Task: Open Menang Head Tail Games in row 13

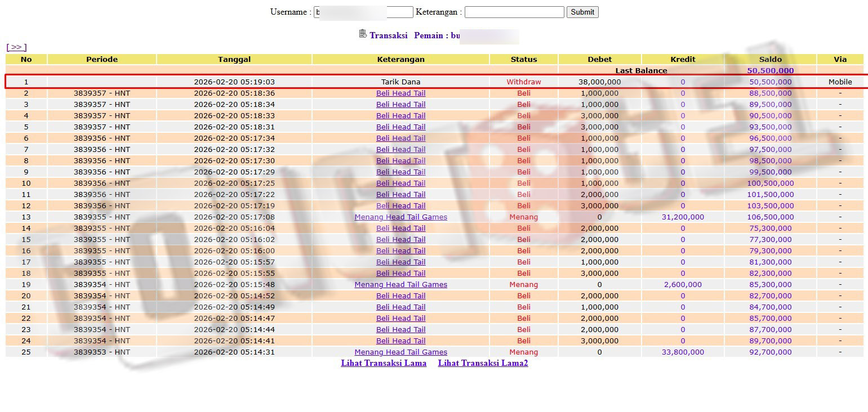Action: (x=400, y=217)
